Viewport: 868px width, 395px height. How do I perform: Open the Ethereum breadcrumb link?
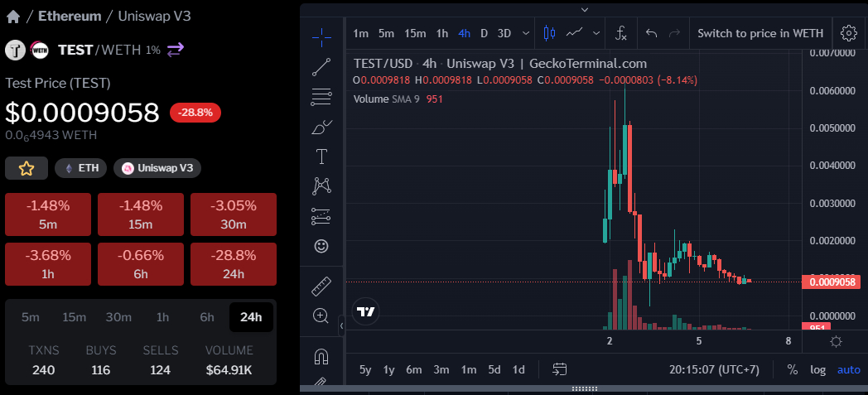tap(70, 16)
